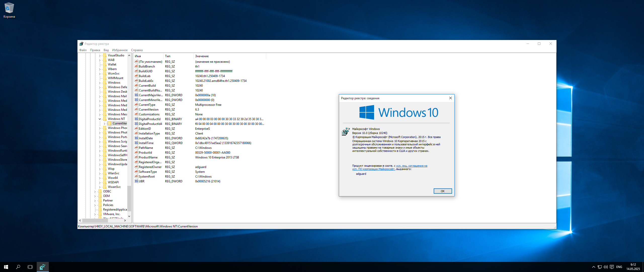Click the regedit icon in About dialog

click(x=346, y=131)
